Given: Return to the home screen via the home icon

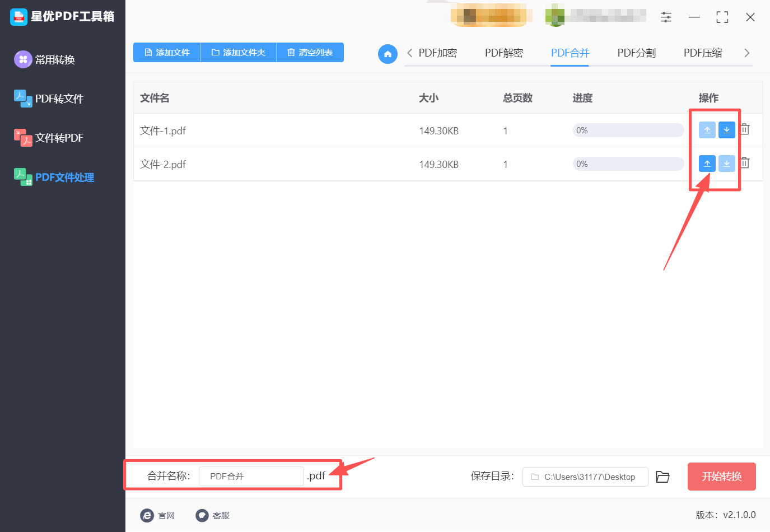Looking at the screenshot, I should [388, 54].
